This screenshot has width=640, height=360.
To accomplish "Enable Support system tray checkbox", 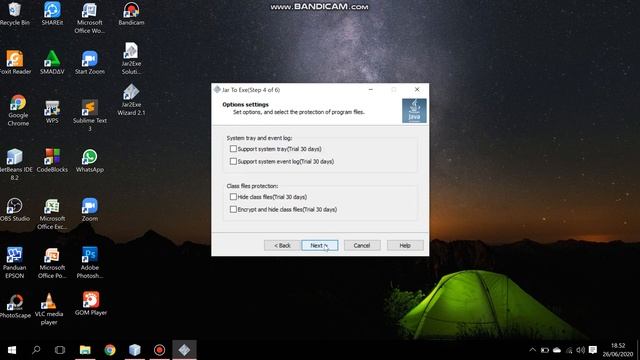I will click(x=233, y=149).
